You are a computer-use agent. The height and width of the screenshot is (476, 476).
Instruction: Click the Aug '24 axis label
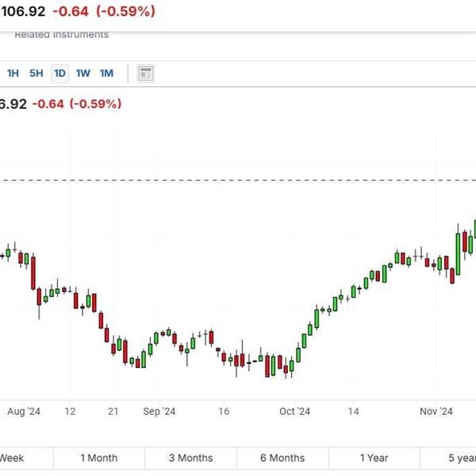click(x=24, y=411)
